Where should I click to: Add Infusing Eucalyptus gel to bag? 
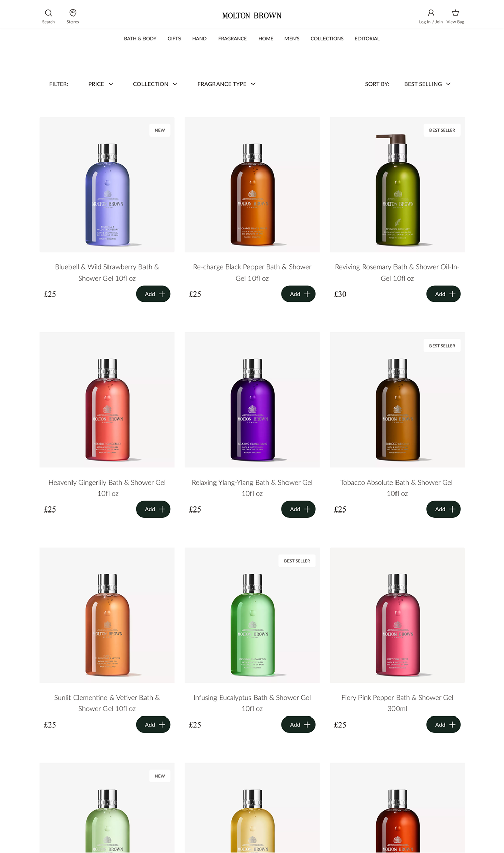(299, 725)
